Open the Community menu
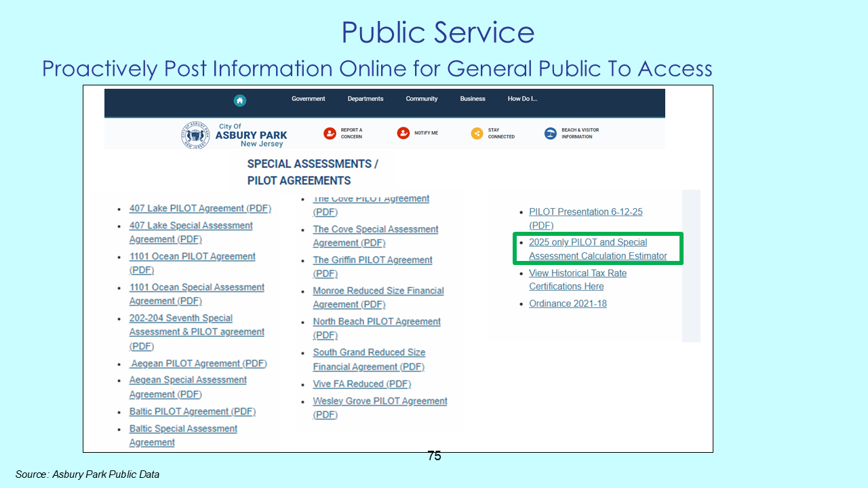 [x=422, y=99]
